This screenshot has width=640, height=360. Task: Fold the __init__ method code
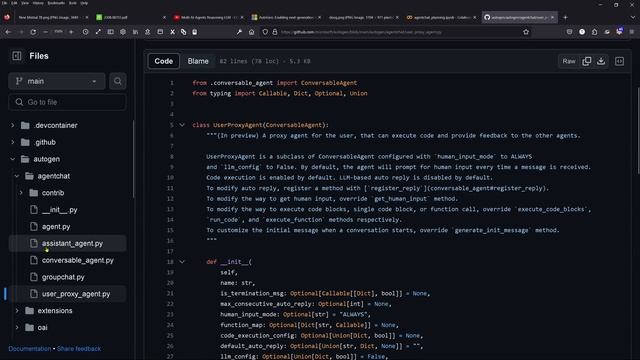point(182,262)
